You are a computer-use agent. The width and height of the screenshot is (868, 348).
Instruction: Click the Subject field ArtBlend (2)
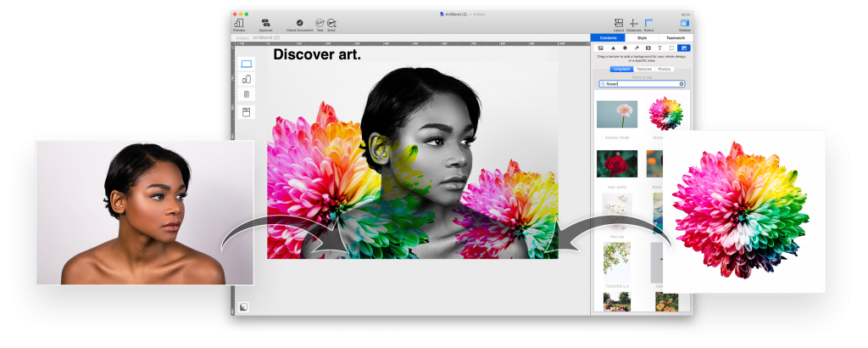pyautogui.click(x=265, y=37)
